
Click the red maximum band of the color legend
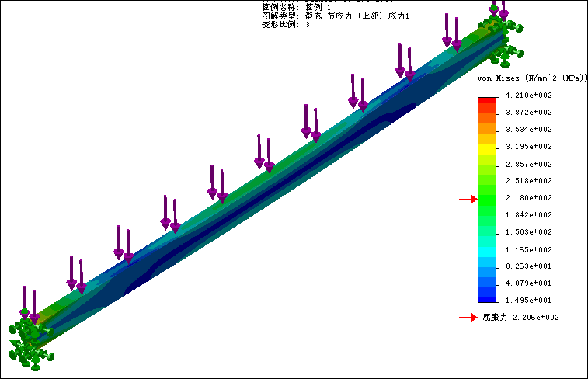click(x=486, y=100)
